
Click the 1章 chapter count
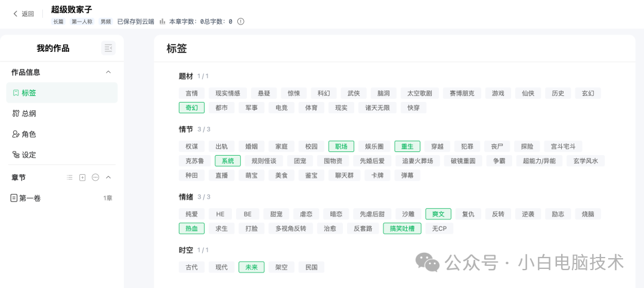coord(107,199)
